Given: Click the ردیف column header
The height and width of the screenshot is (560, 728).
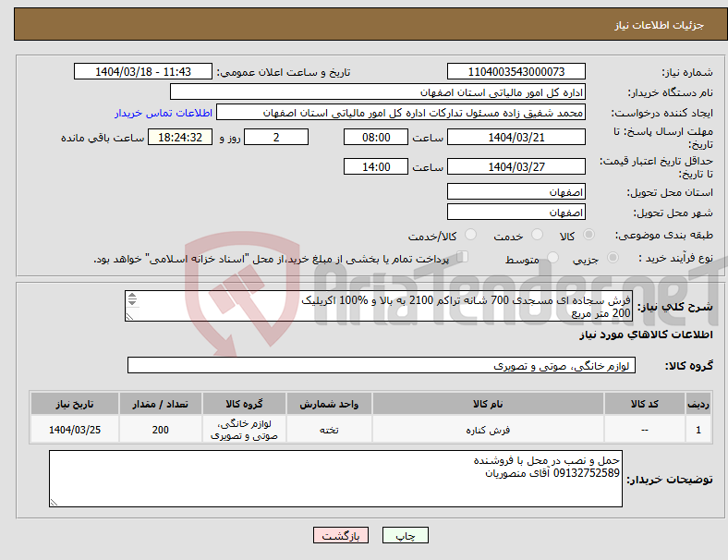Looking at the screenshot, I should coord(698,404).
